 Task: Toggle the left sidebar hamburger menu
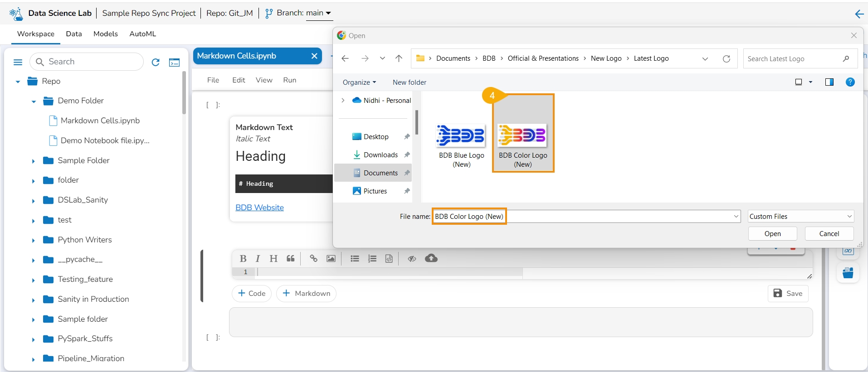point(18,62)
